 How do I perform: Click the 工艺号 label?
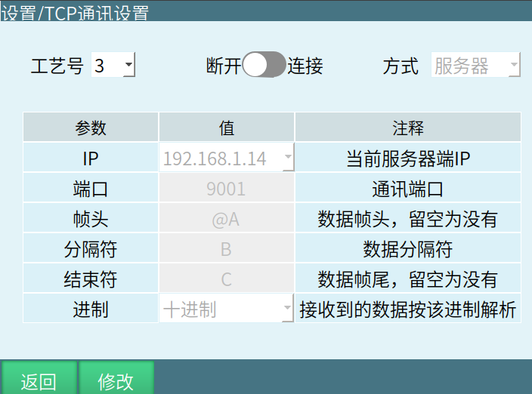click(57, 65)
